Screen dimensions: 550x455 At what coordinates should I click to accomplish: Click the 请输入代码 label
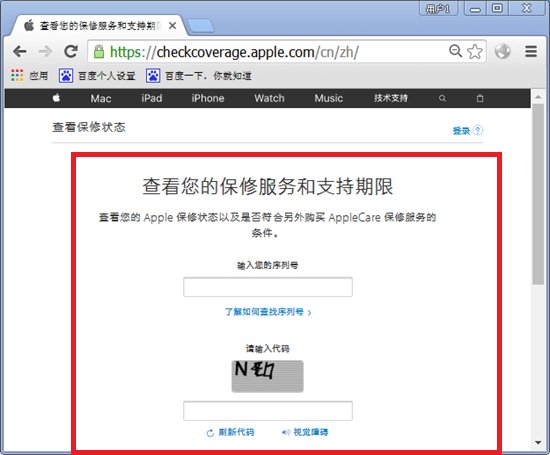(268, 349)
